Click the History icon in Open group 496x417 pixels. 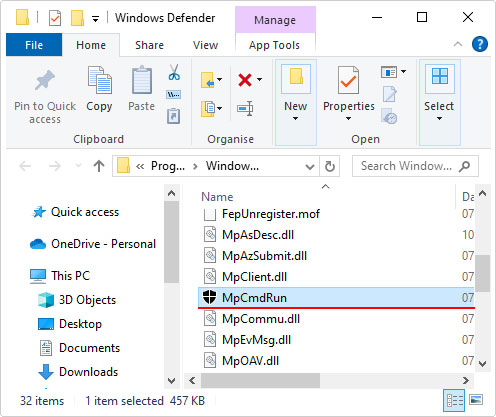pyautogui.click(x=389, y=116)
